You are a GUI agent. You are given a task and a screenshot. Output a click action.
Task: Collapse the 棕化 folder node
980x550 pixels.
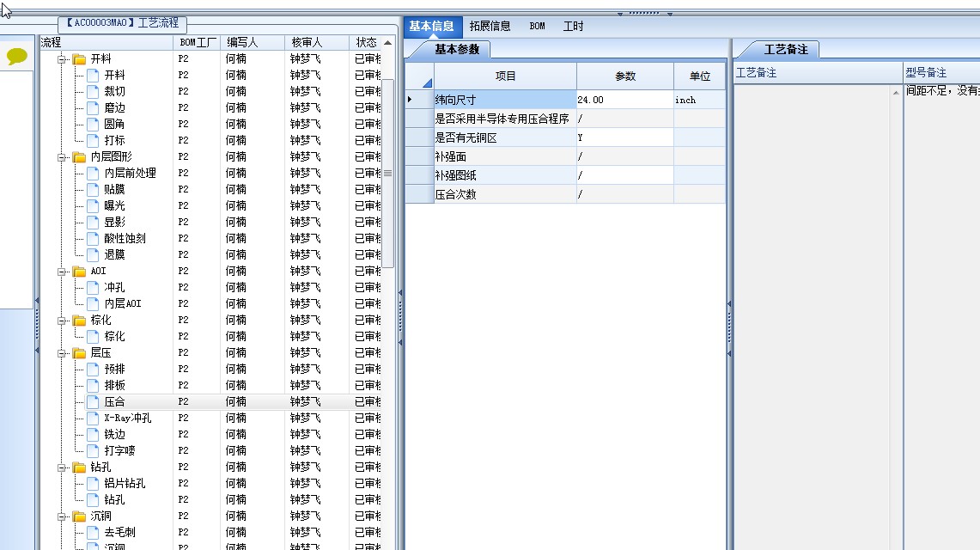point(62,321)
